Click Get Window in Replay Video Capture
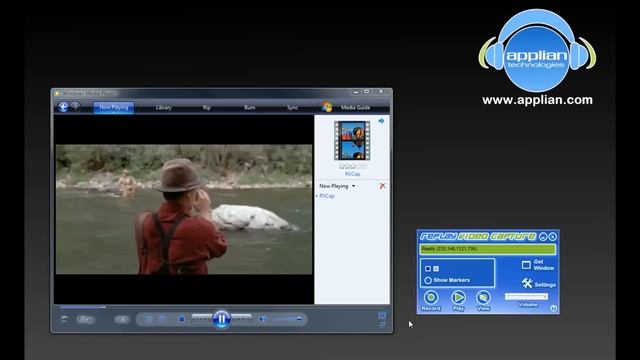 coord(538,265)
